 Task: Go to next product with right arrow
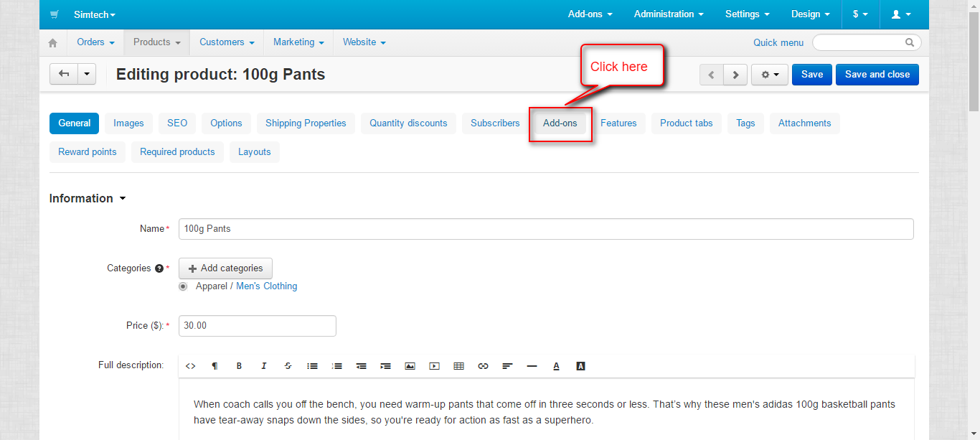pos(735,75)
